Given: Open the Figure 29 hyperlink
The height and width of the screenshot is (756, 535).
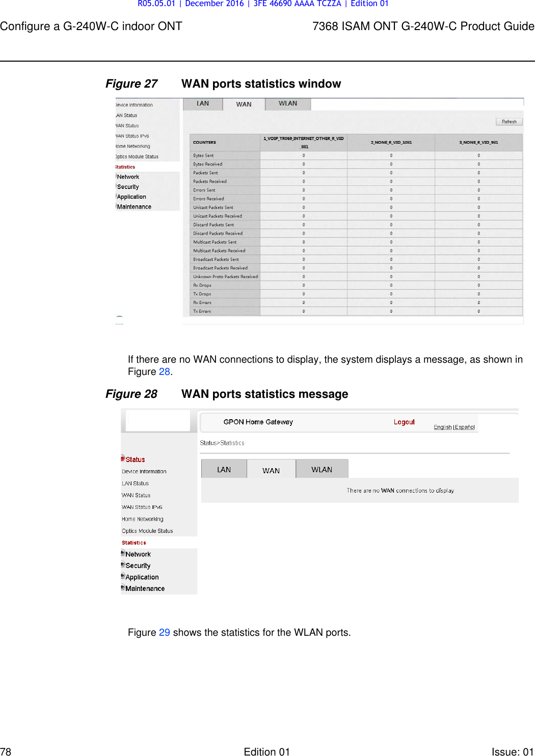Looking at the screenshot, I should coord(164,632).
